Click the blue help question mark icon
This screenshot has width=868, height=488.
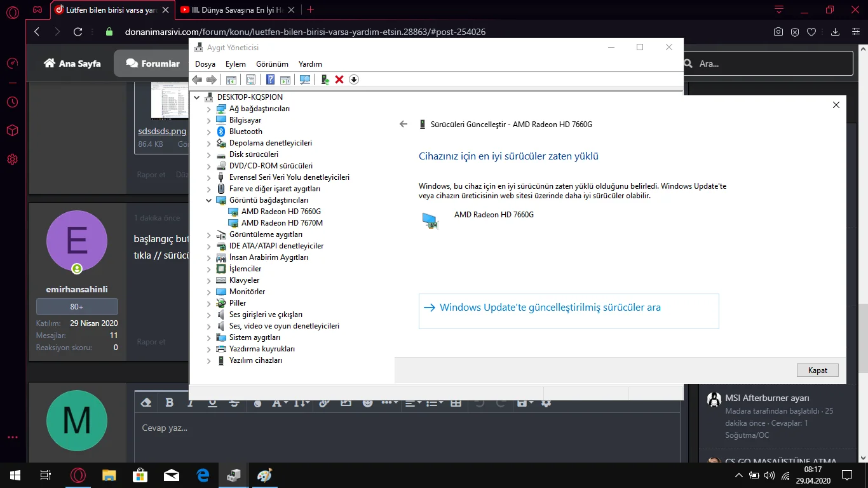click(270, 79)
